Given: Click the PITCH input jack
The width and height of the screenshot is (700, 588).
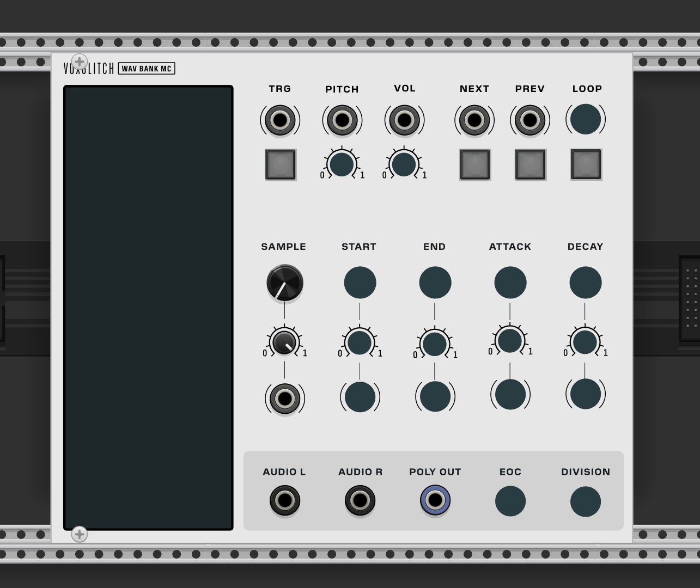Looking at the screenshot, I should (x=342, y=120).
